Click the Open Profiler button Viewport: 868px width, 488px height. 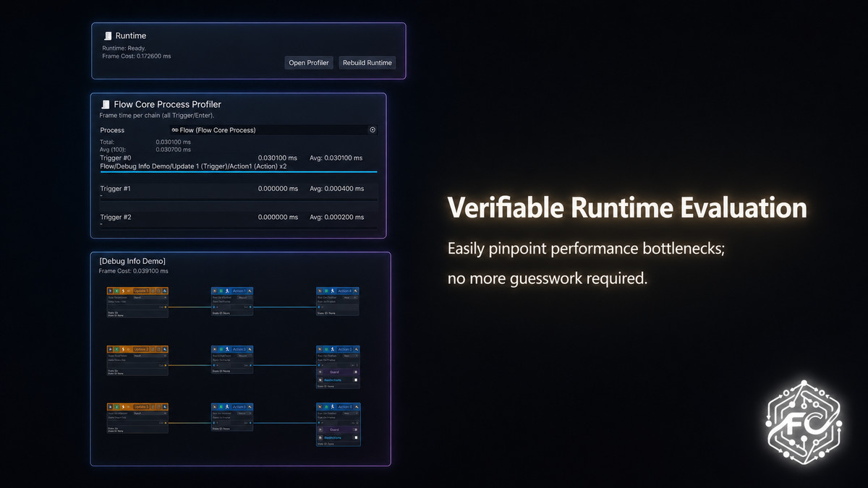pyautogui.click(x=309, y=63)
